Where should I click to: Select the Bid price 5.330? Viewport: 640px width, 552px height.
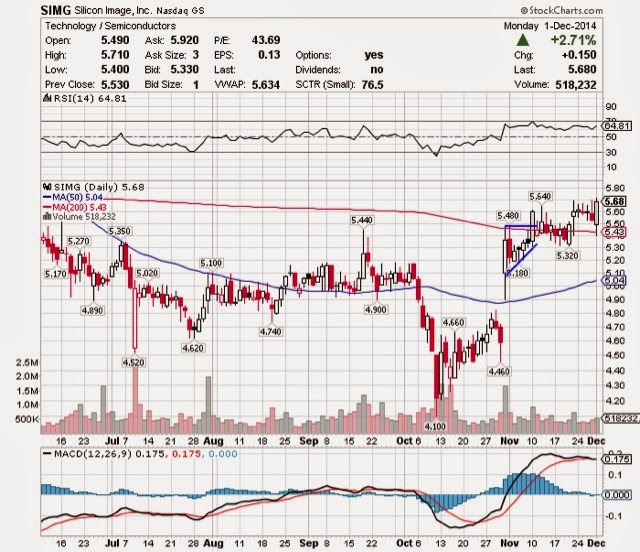point(184,69)
